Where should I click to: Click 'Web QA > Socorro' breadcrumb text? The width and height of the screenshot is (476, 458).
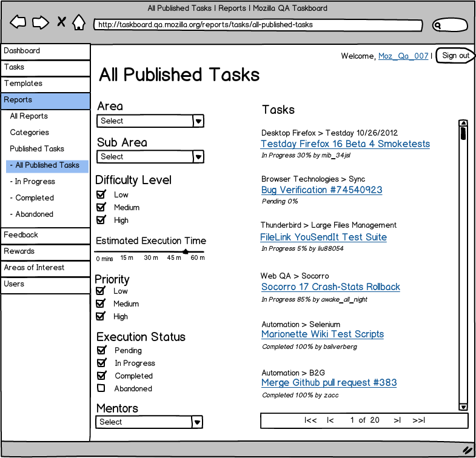(295, 276)
